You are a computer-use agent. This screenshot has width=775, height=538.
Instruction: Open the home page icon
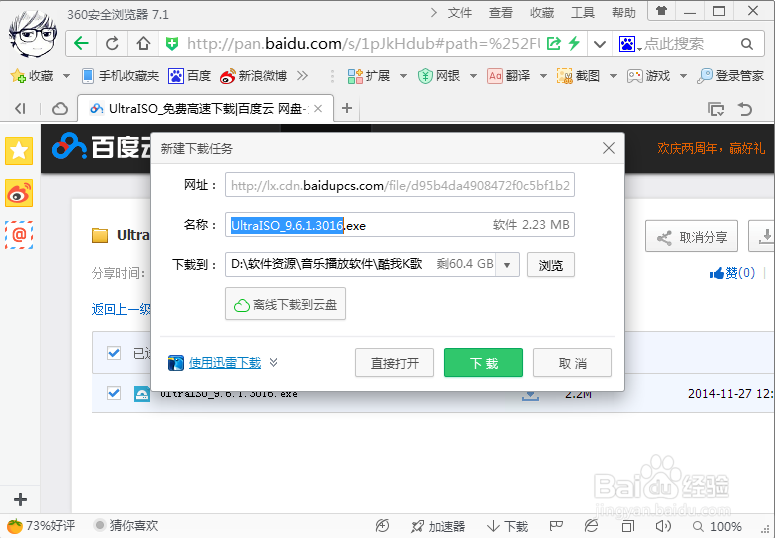(143, 44)
